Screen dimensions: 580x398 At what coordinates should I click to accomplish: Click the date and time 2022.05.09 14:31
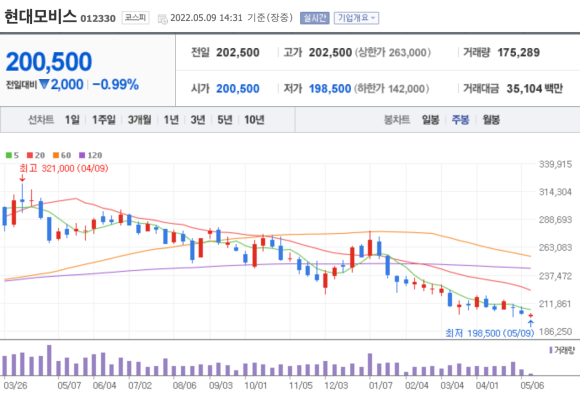point(206,18)
